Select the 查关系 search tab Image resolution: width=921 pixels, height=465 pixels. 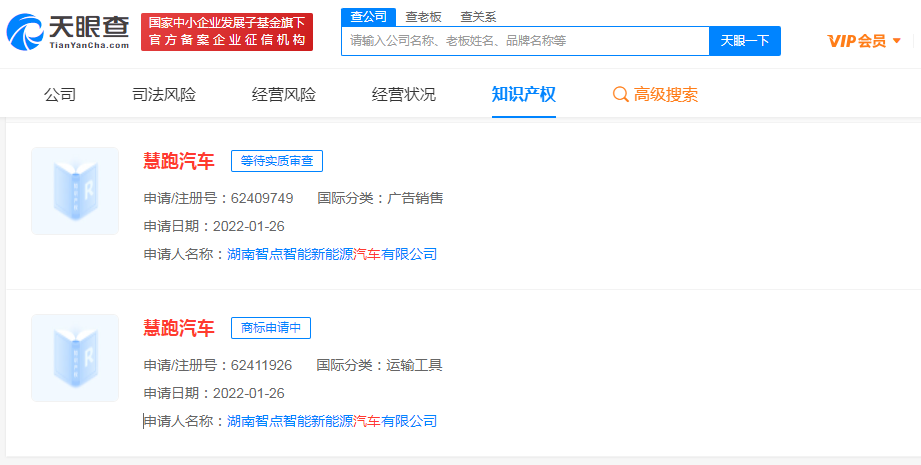tap(478, 17)
